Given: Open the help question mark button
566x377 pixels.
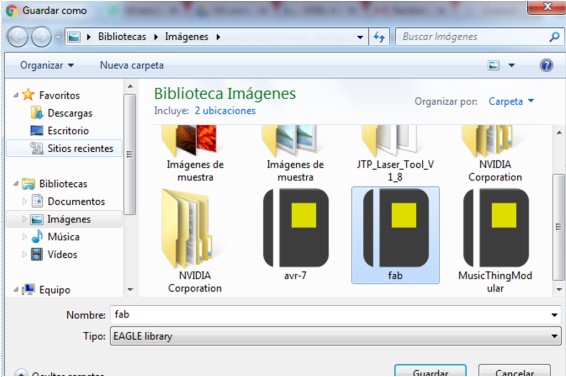Looking at the screenshot, I should tap(547, 65).
